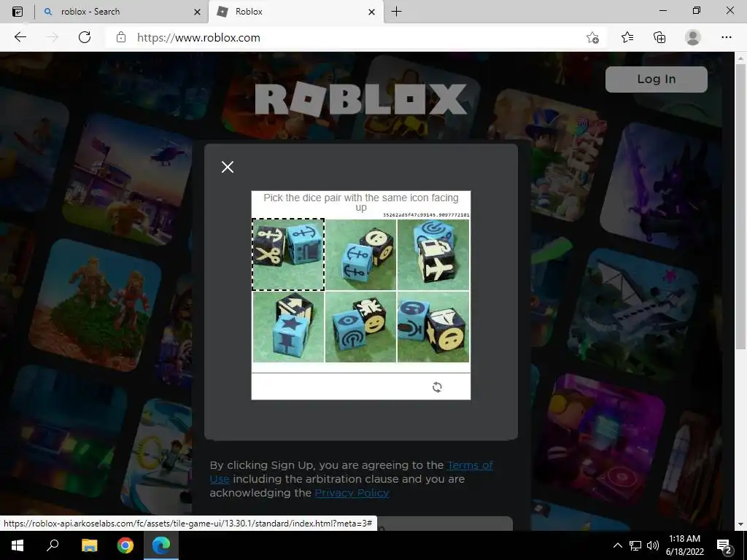This screenshot has height=560, width=747.
Task: Minimize the Edge window
Action: (x=662, y=11)
